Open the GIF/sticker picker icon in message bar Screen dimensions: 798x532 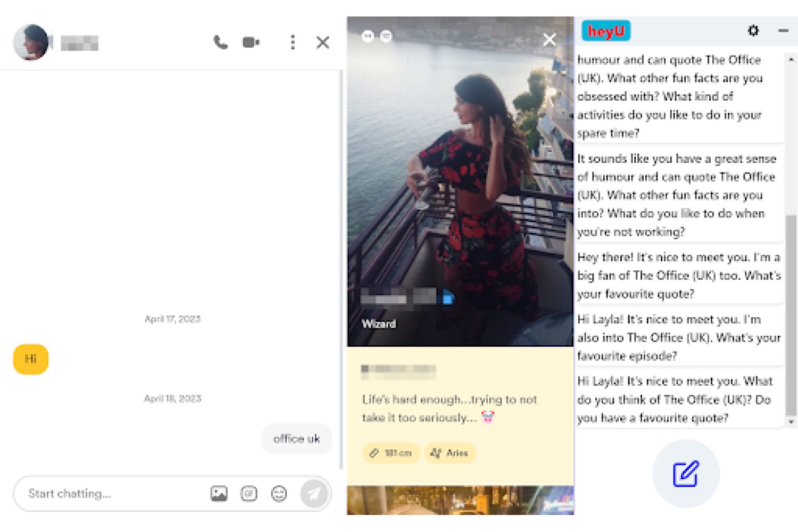(248, 494)
